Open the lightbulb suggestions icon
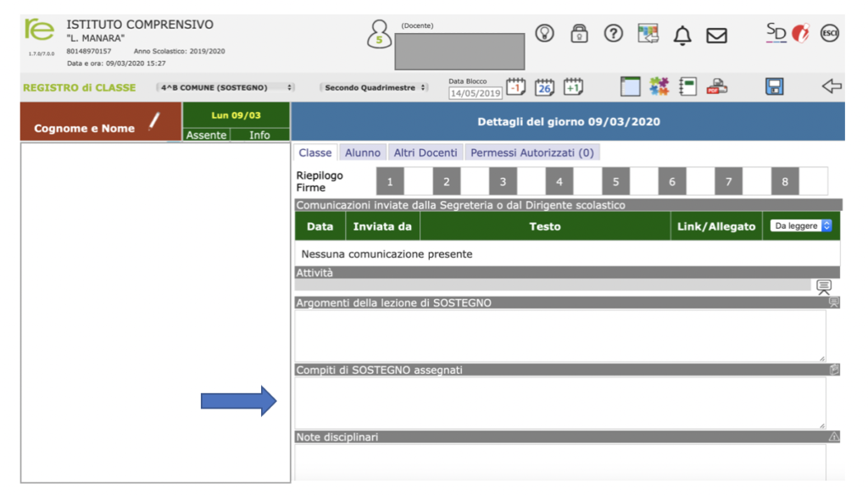The width and height of the screenshot is (868, 495). (x=545, y=33)
